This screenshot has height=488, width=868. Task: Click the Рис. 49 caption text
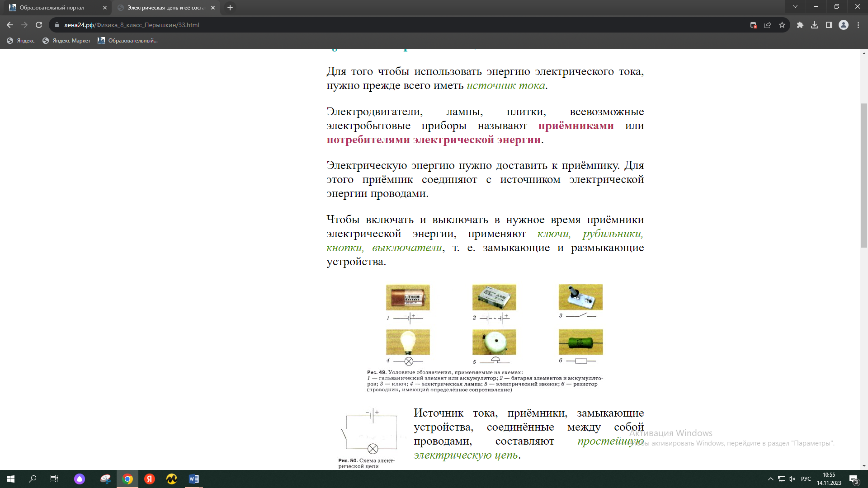[485, 381]
